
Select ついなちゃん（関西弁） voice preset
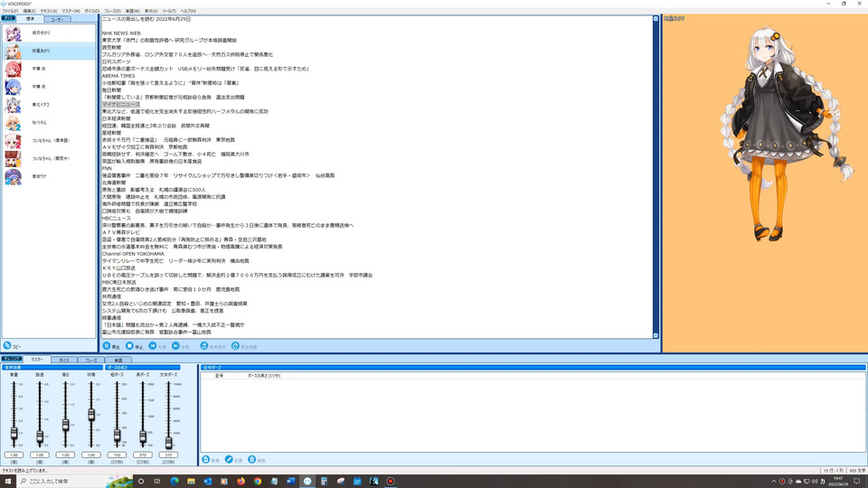(49, 158)
